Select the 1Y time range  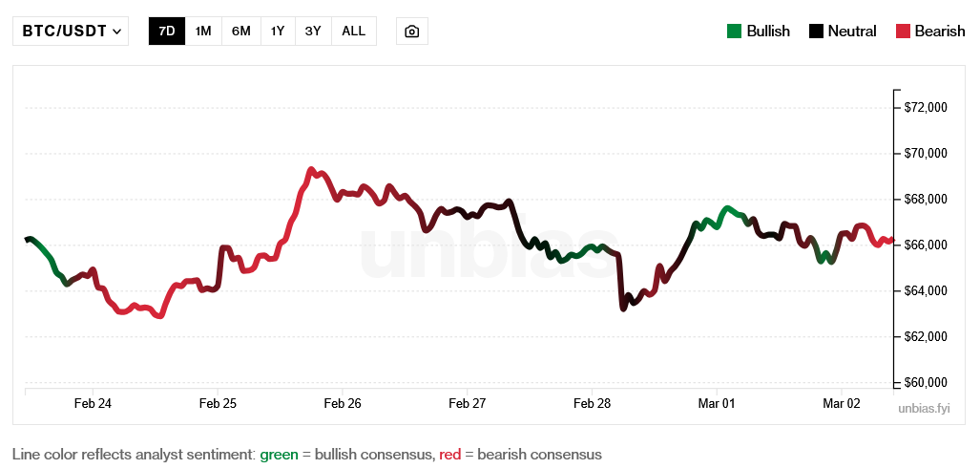click(x=278, y=31)
